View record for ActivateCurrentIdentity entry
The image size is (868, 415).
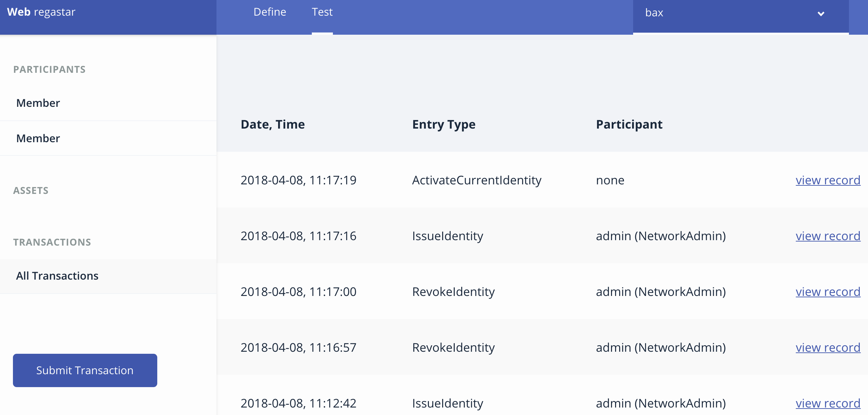tap(827, 180)
